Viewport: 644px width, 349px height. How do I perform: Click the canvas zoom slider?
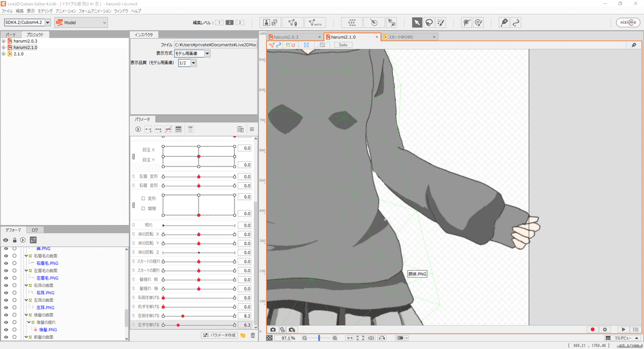[x=319, y=338]
